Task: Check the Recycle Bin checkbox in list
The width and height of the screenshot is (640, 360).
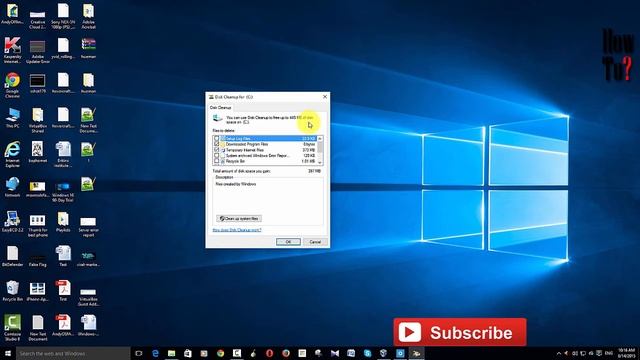Action: coord(216,161)
